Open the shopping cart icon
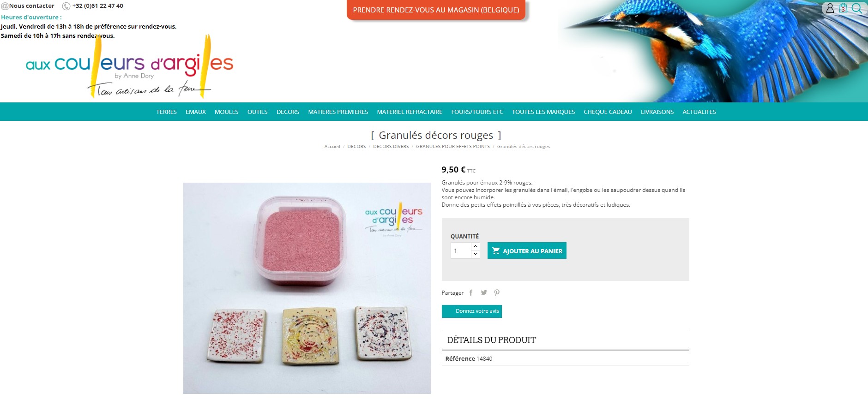Viewport: 868px width, 417px height. [843, 8]
